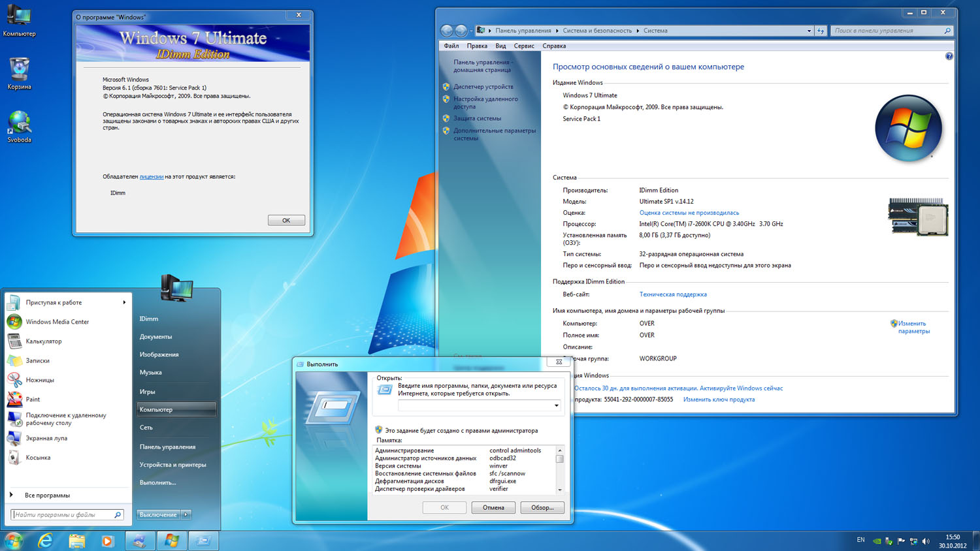Image resolution: width=980 pixels, height=551 pixels.
Task: Open the Recycle Bin (Корзина) desktop icon
Action: [19, 71]
